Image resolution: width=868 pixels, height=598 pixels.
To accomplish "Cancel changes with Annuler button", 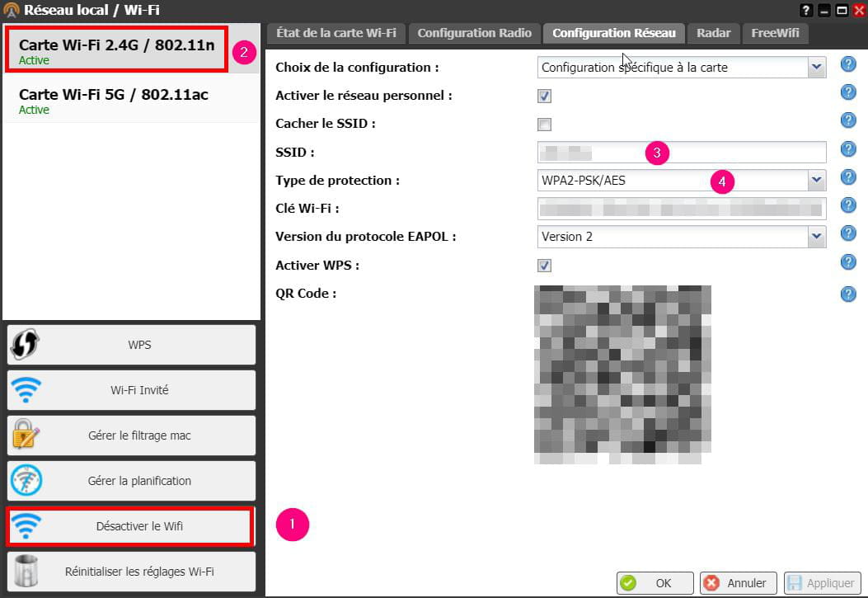I will [x=739, y=583].
